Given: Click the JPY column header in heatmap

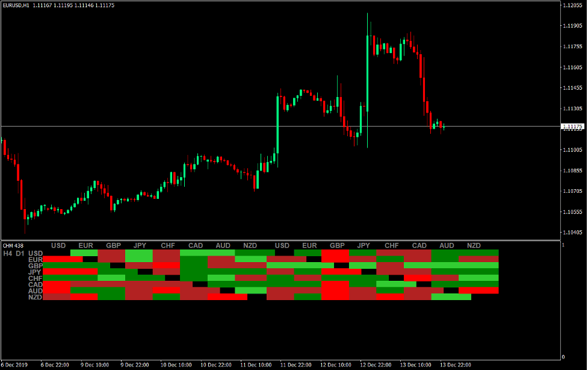Looking at the screenshot, I should coord(140,245).
